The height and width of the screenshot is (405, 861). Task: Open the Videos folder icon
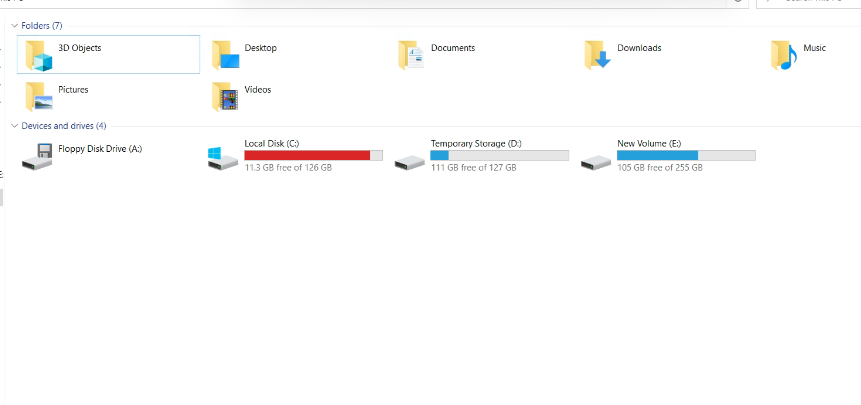pyautogui.click(x=225, y=97)
